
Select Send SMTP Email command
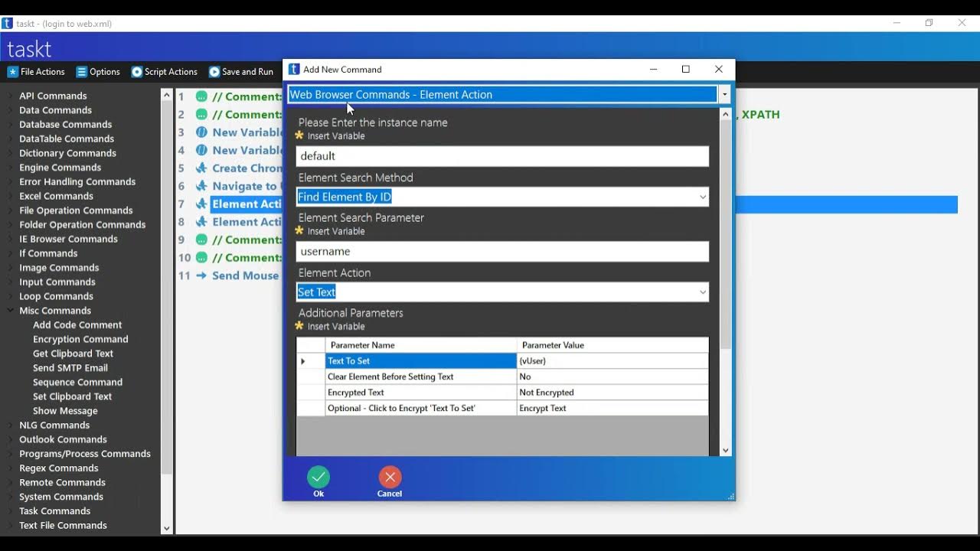(x=70, y=368)
